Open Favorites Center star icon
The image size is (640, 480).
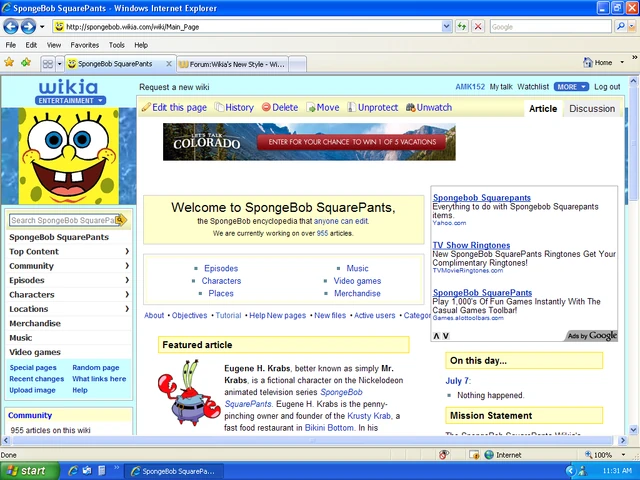(9, 62)
